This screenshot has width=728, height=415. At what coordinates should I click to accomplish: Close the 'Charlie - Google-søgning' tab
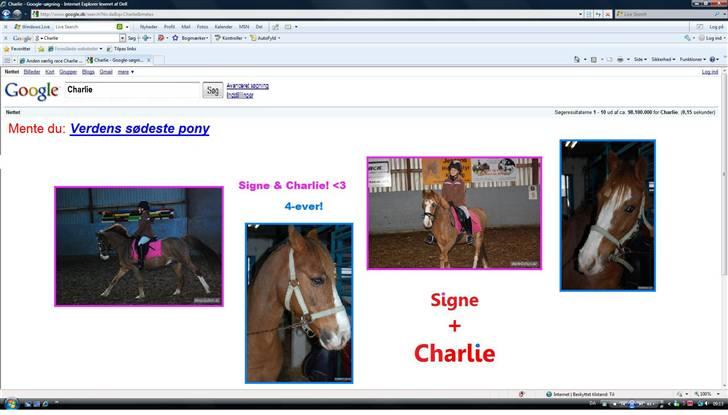click(x=149, y=60)
